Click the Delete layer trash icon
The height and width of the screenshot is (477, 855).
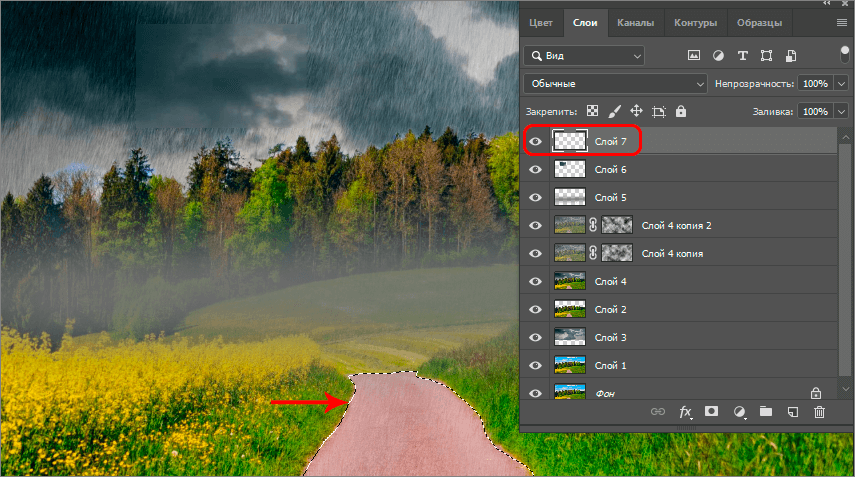[x=819, y=411]
